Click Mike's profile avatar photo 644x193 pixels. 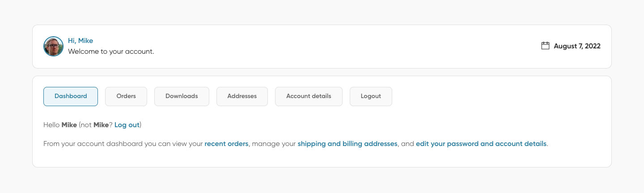tap(53, 47)
